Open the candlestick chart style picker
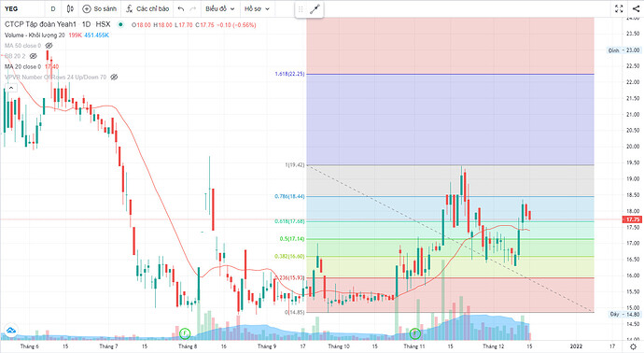 pyautogui.click(x=70, y=8)
